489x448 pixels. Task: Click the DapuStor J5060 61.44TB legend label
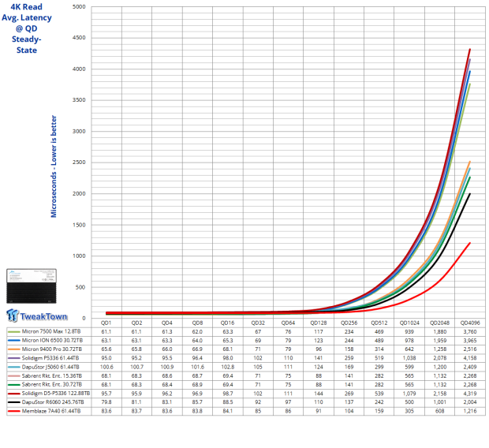pyautogui.click(x=50, y=367)
